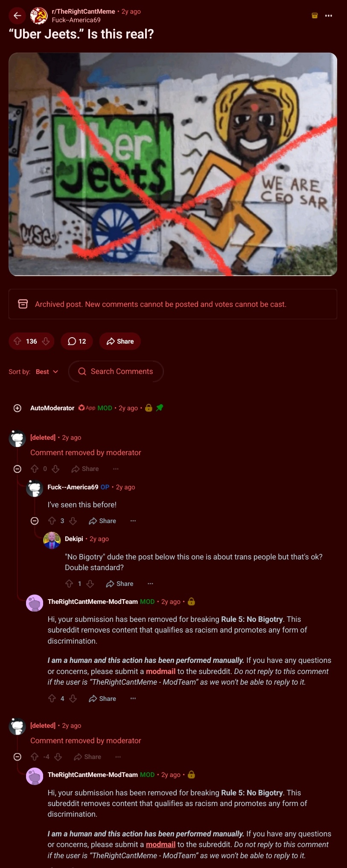Collapse the first deleted comment thread
This screenshot has height=868, width=347.
tap(17, 469)
